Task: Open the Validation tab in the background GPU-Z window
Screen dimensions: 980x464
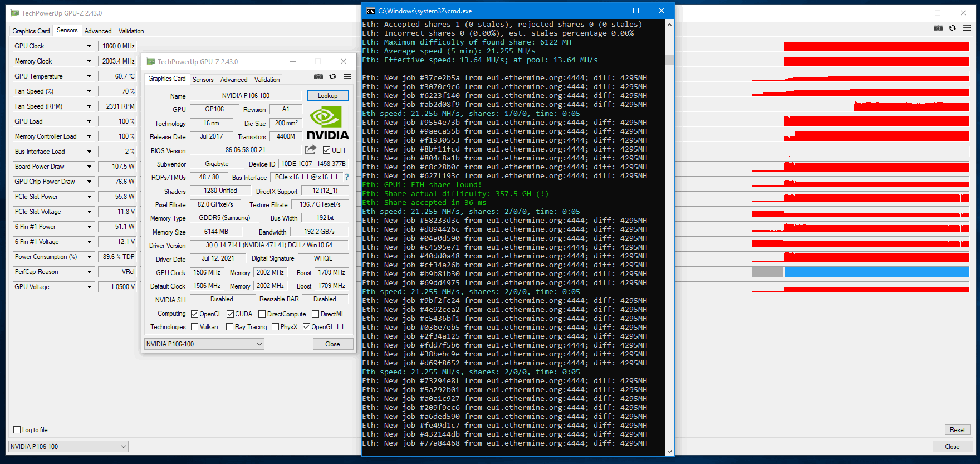Action: tap(131, 31)
